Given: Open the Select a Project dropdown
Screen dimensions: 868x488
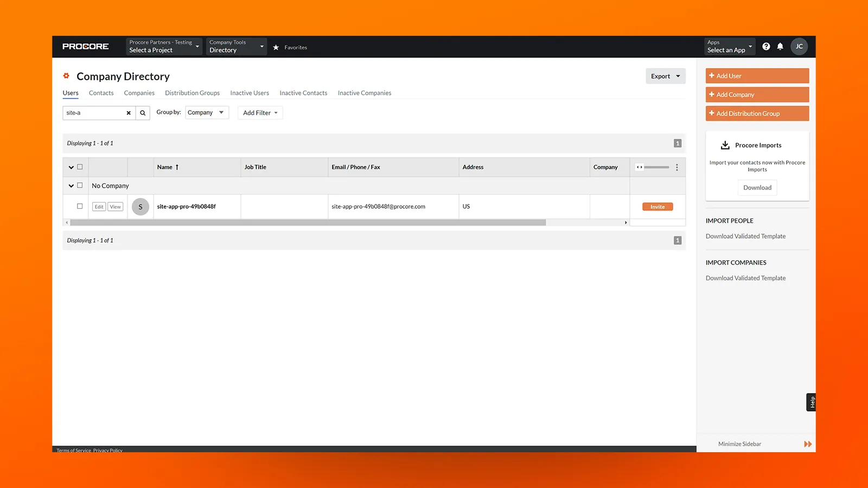Looking at the screenshot, I should tap(164, 47).
